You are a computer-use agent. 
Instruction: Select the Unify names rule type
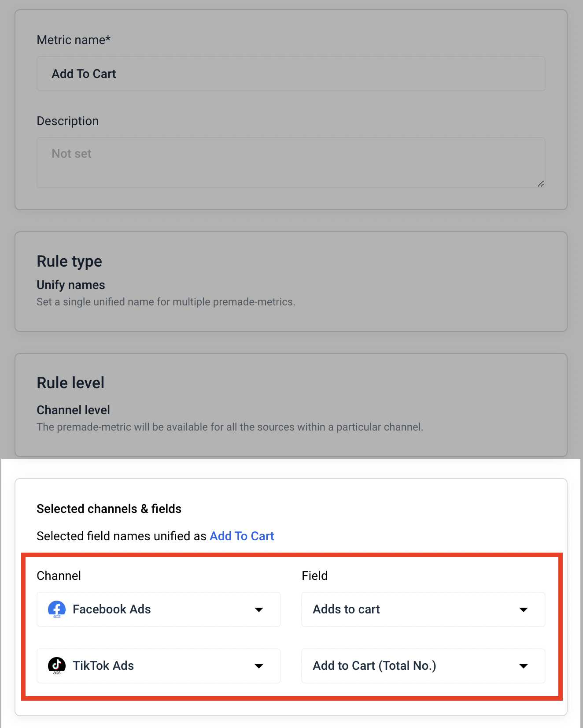(x=70, y=285)
